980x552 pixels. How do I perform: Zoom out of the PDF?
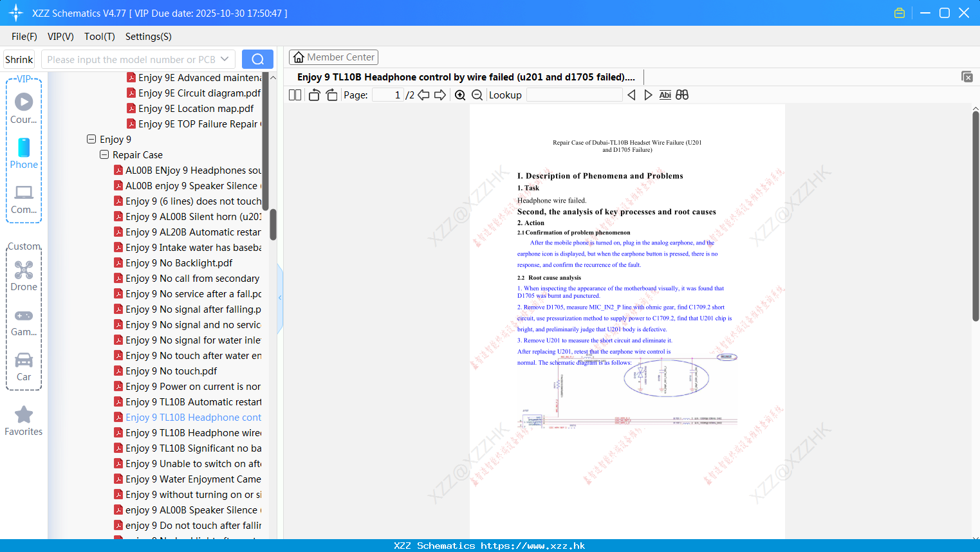pyautogui.click(x=477, y=95)
